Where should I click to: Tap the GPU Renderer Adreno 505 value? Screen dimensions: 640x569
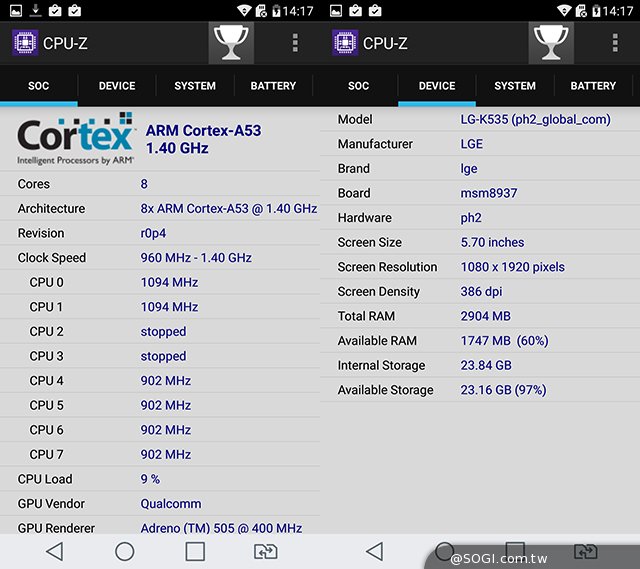tap(221, 528)
